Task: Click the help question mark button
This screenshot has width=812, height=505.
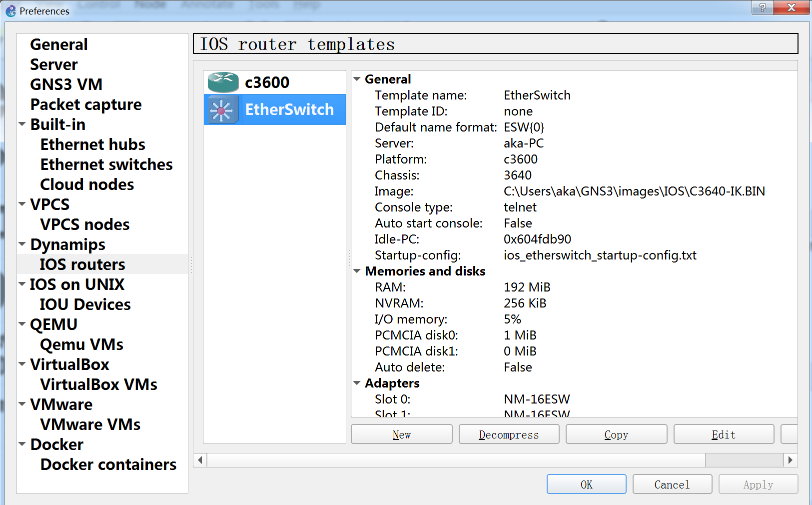Action: [763, 7]
